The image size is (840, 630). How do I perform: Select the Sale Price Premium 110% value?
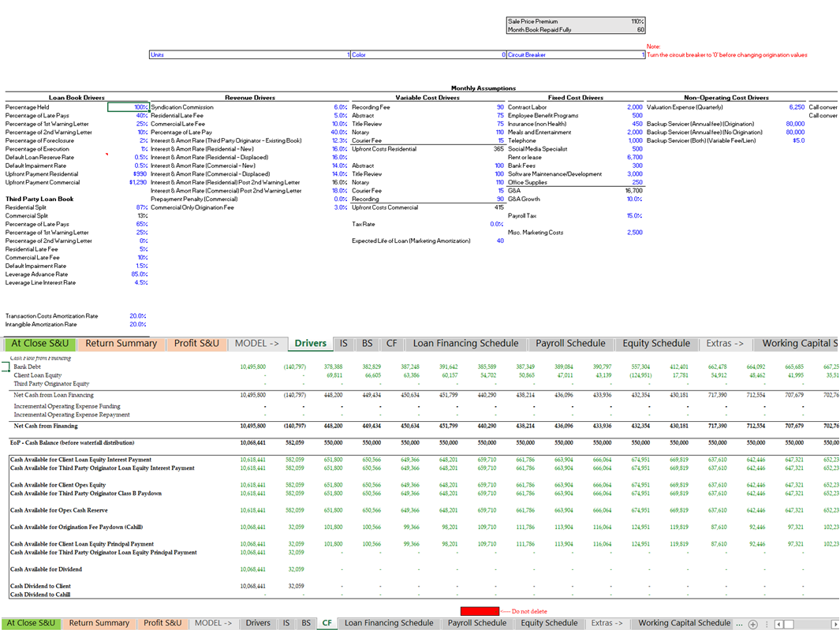pyautogui.click(x=637, y=21)
